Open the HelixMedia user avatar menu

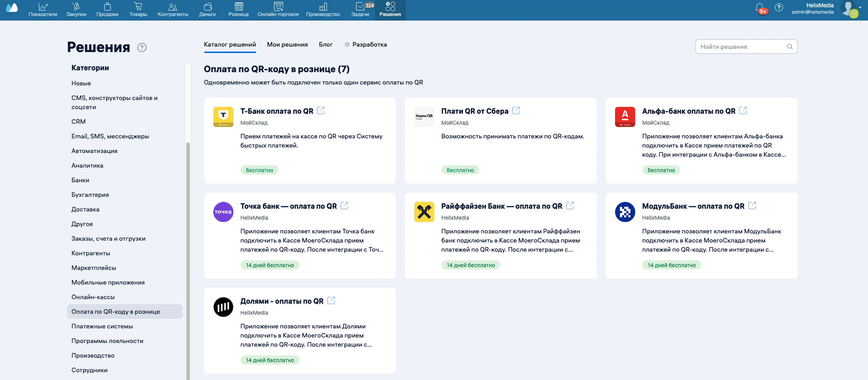[849, 8]
